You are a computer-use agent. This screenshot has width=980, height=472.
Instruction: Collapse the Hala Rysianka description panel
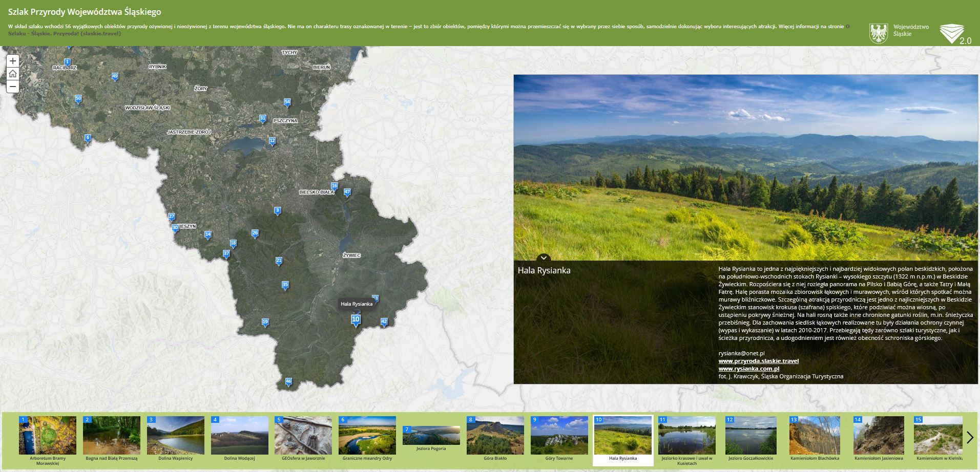pyautogui.click(x=544, y=258)
